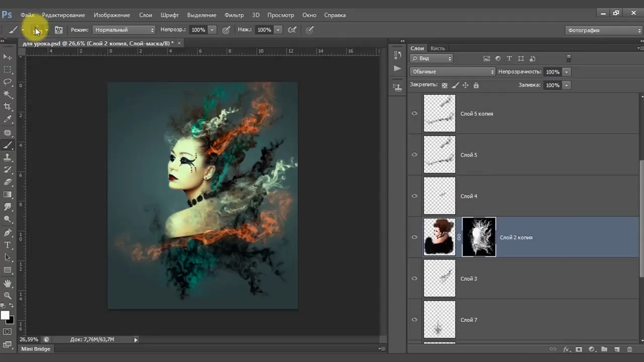Hide layer Слой 5 копия

coord(415,114)
